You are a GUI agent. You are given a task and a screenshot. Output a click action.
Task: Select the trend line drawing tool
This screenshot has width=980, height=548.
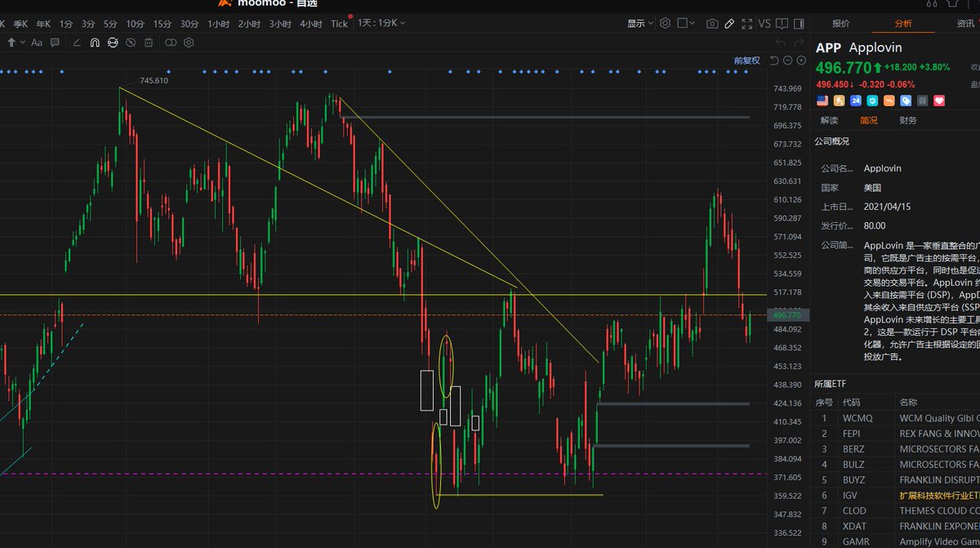click(77, 42)
